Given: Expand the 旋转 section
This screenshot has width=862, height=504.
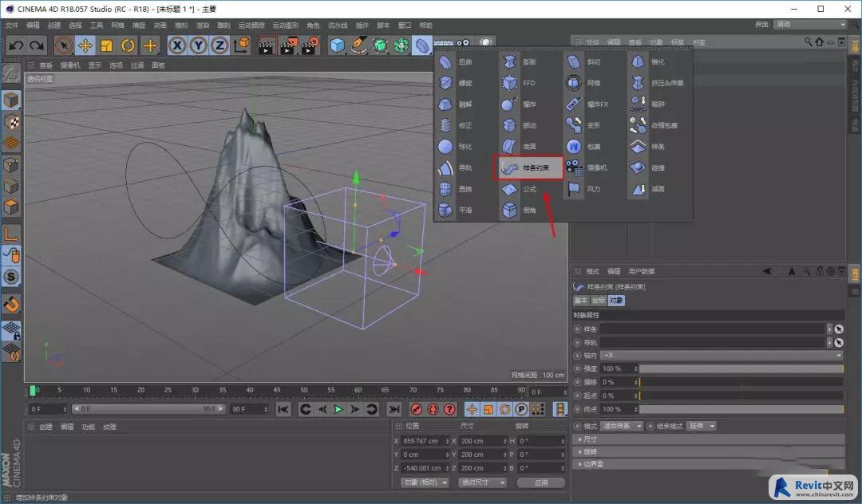Looking at the screenshot, I should point(710,452).
